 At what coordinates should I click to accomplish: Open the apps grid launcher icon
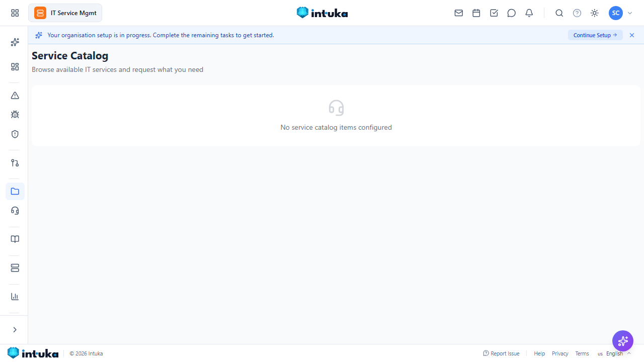[15, 13]
